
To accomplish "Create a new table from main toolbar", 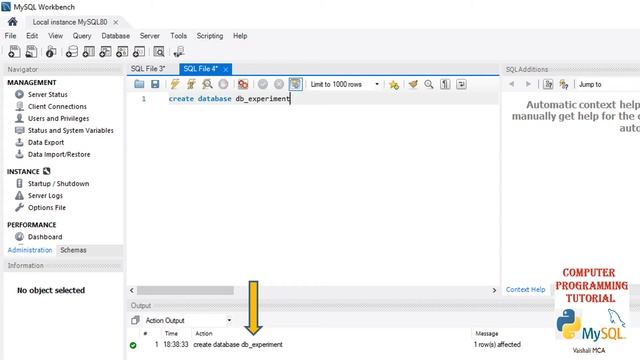I will [89, 51].
